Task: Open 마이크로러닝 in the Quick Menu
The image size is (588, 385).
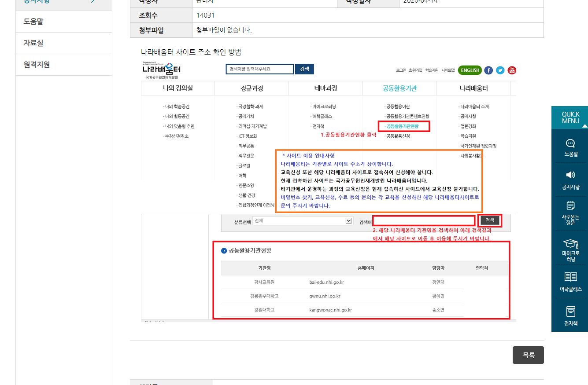Action: point(570,250)
